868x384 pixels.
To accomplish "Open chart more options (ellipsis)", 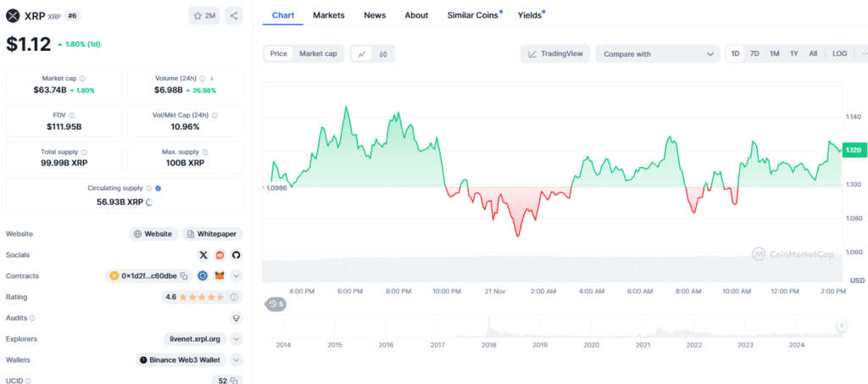I will pos(864,53).
